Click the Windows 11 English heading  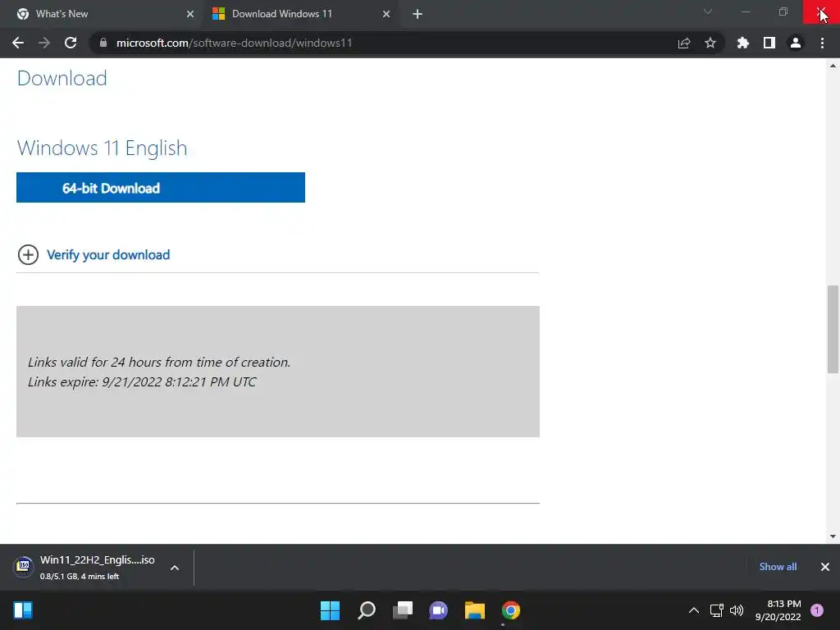coord(103,148)
